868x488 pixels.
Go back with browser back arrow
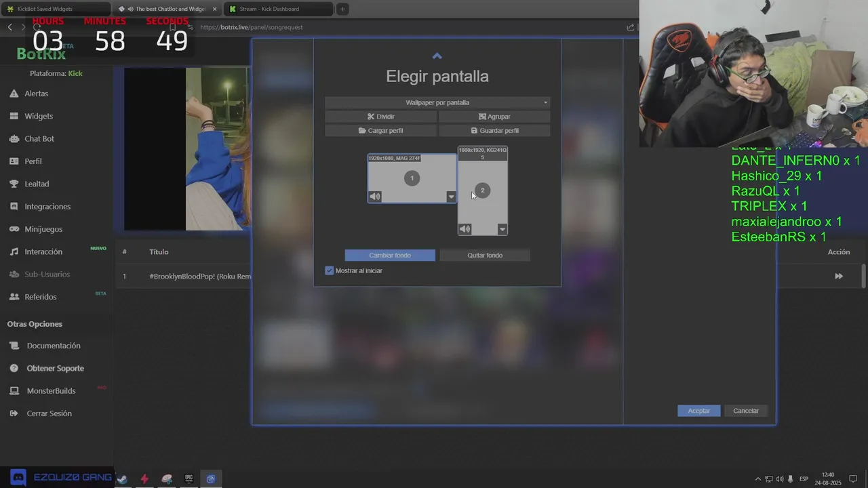(9, 27)
